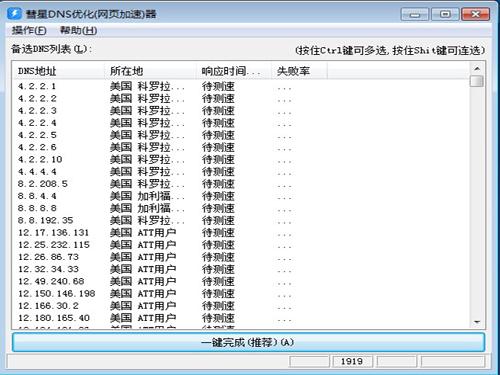
Task: Select DNS row 12.32.34.33
Action: click(x=241, y=269)
